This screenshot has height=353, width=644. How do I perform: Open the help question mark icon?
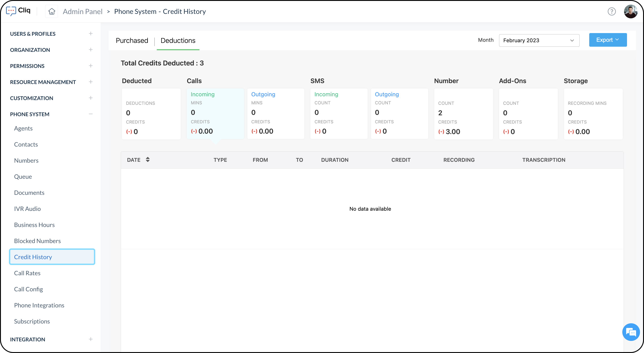612,11
